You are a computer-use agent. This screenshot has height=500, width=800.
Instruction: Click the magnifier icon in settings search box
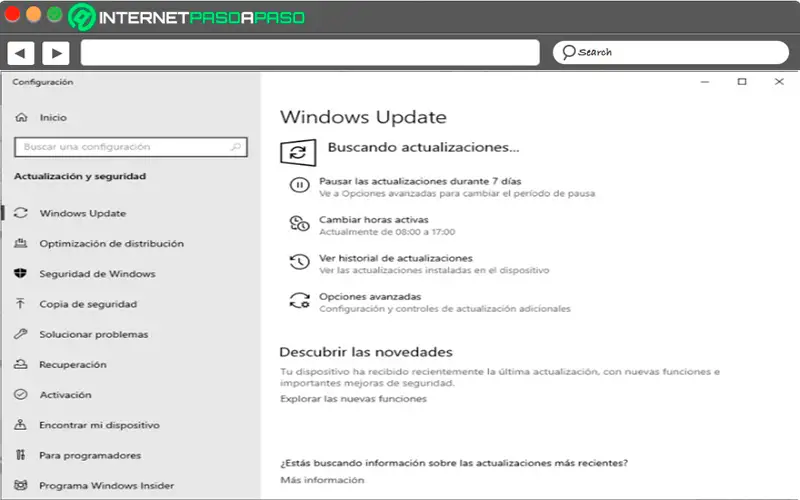(236, 147)
